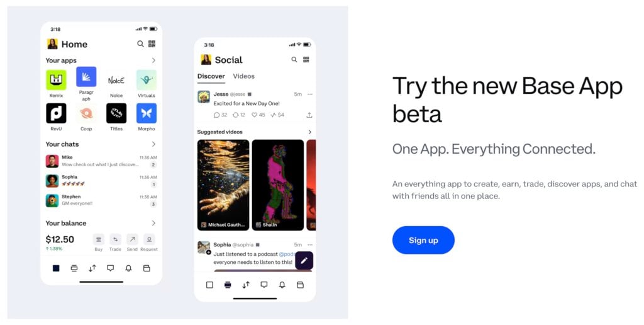Like Jesse's post with heart icon
Viewport: 644px width, 325px height.
pyautogui.click(x=254, y=115)
